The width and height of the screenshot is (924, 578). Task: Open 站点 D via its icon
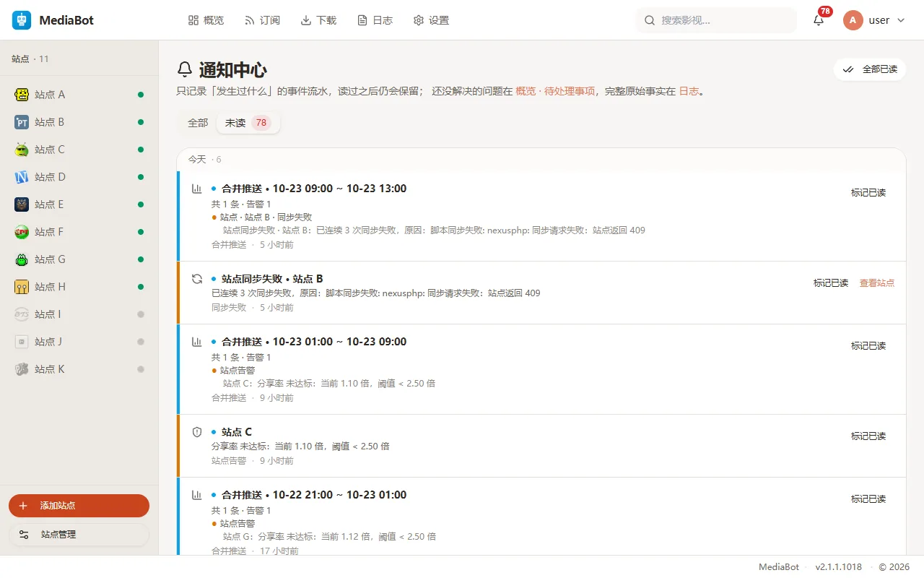coord(22,177)
